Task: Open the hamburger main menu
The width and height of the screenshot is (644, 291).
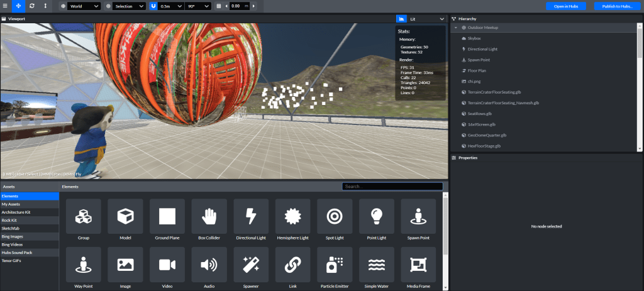Action: [5, 6]
